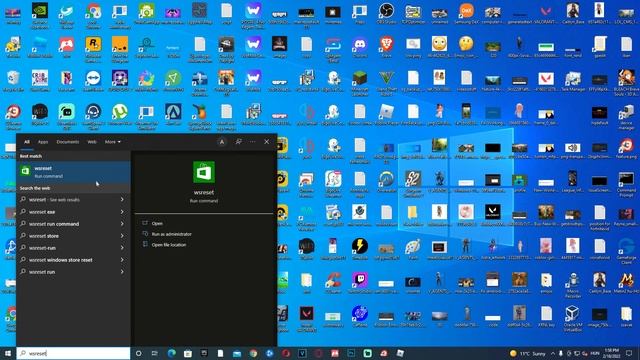The height and width of the screenshot is (360, 640).
Task: Select the All search tab
Action: 27,142
